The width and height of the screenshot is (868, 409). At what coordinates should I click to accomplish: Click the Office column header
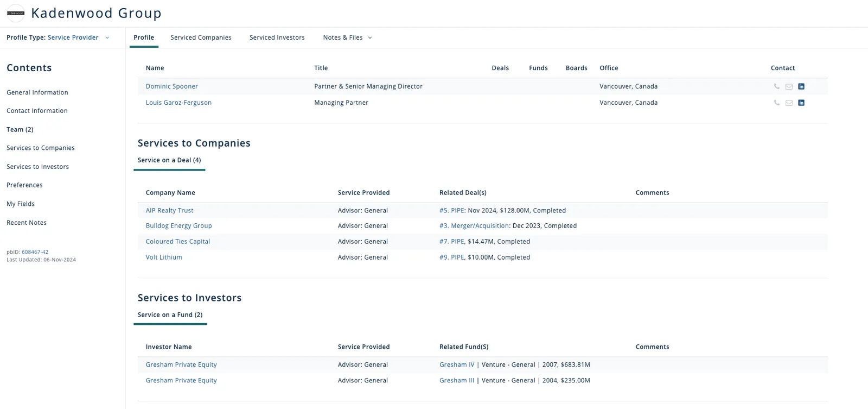click(x=609, y=68)
